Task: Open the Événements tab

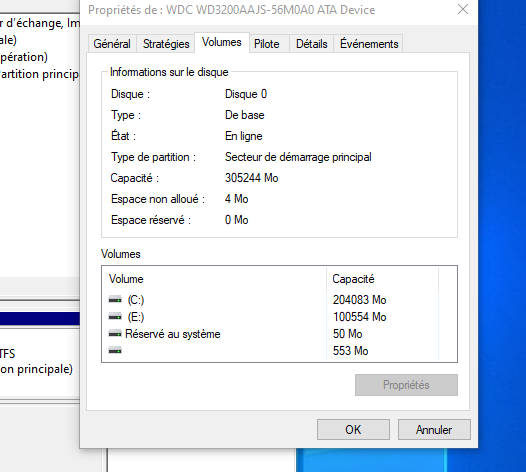Action: tap(369, 44)
